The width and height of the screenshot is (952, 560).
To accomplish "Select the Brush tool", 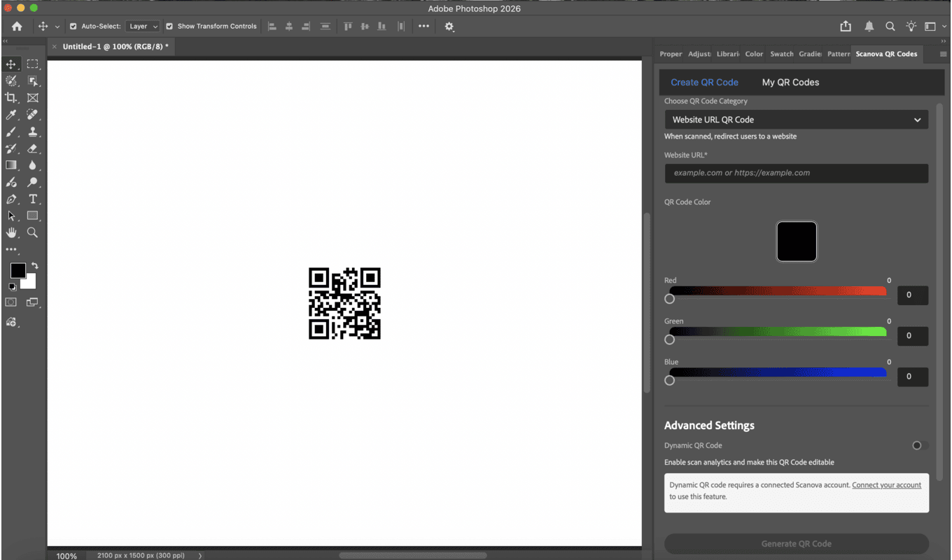I will click(11, 132).
